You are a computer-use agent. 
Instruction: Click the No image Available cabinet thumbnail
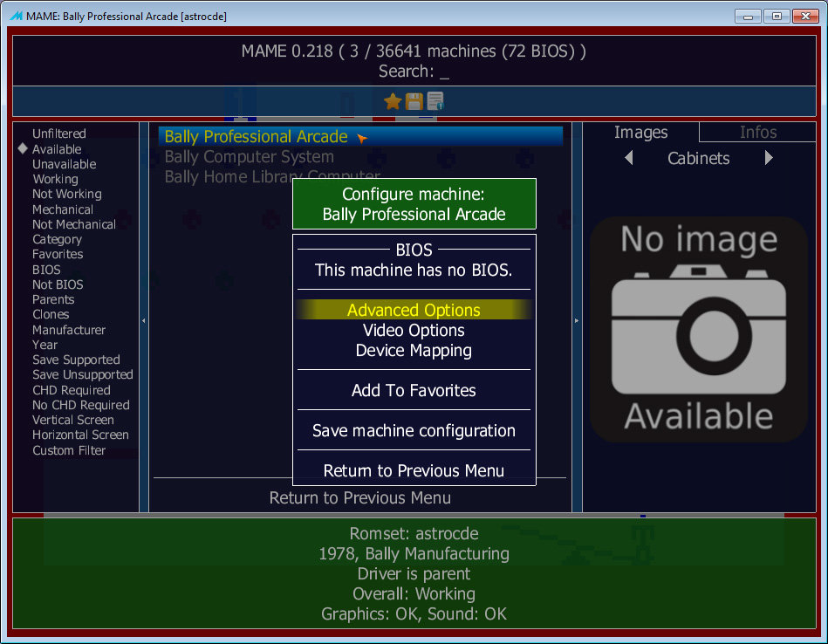coord(699,329)
